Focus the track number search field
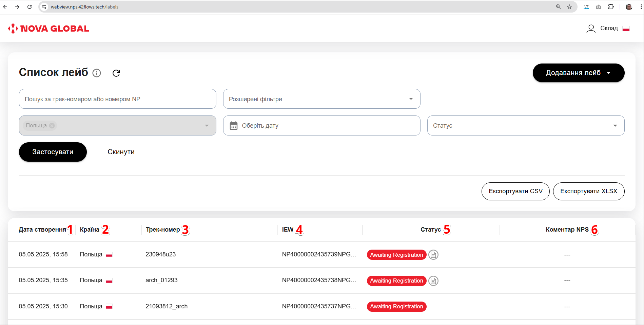The image size is (644, 325). pos(117,99)
